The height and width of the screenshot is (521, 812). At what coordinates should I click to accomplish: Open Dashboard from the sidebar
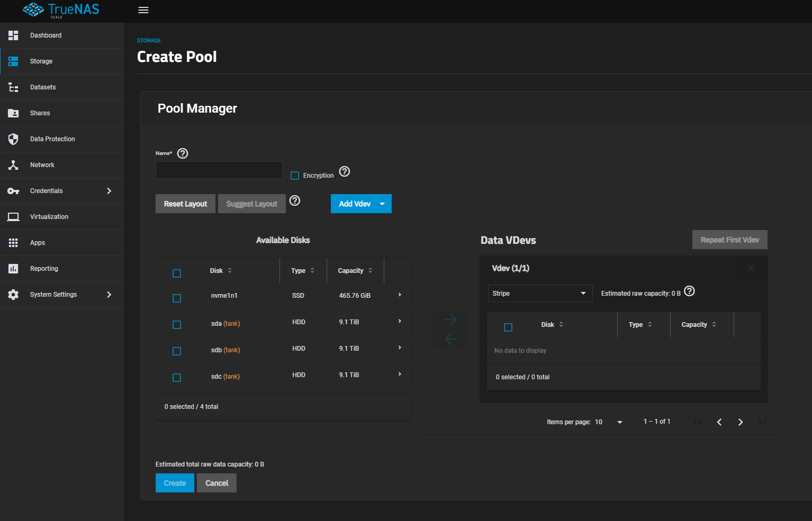tap(62, 35)
